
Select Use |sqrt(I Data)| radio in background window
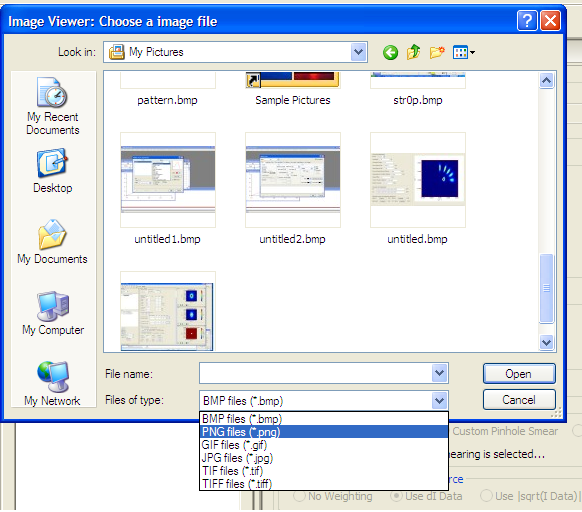click(x=486, y=496)
